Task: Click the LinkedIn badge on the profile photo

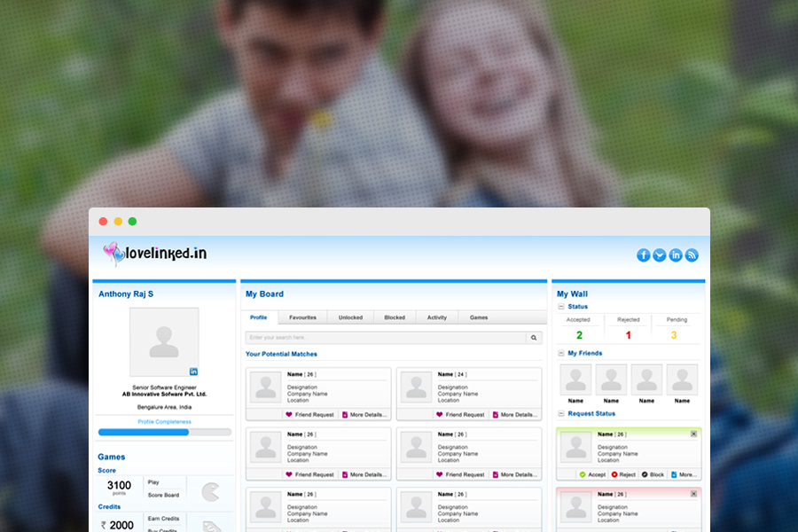Action: pos(193,372)
